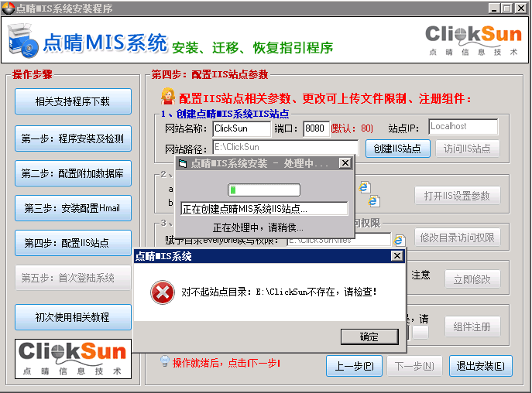The image size is (532, 393).
Task: Select 第三步：安装配置Hmail
Action: click(73, 208)
